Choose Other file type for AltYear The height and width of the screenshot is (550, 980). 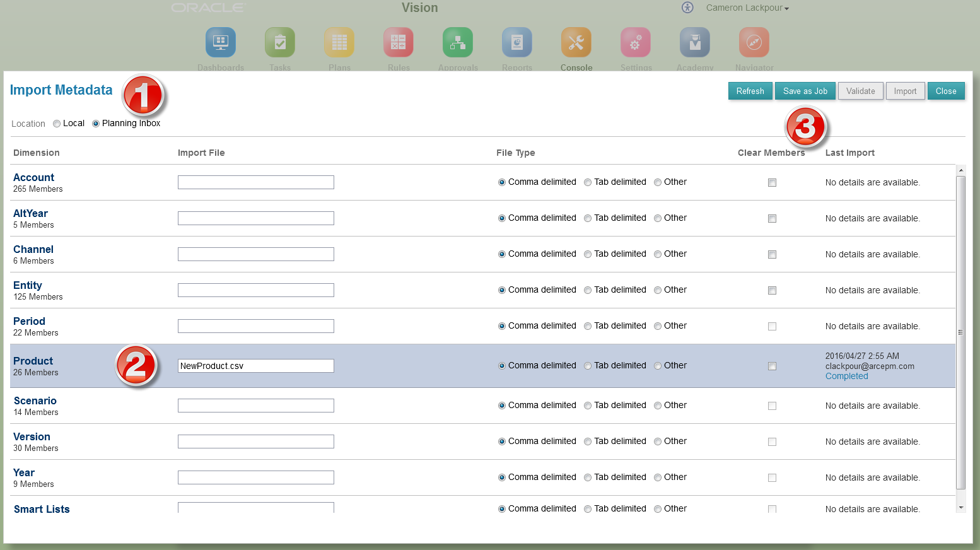point(658,218)
